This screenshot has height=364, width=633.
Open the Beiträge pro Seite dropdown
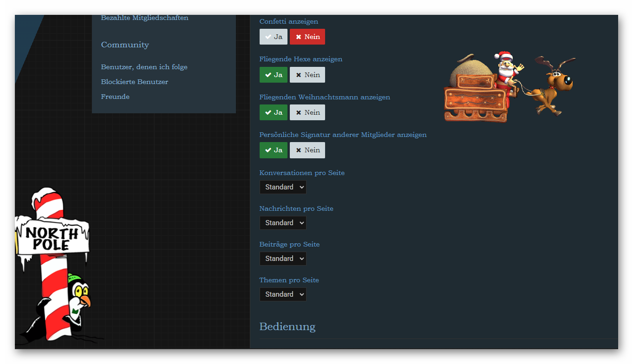(x=283, y=259)
